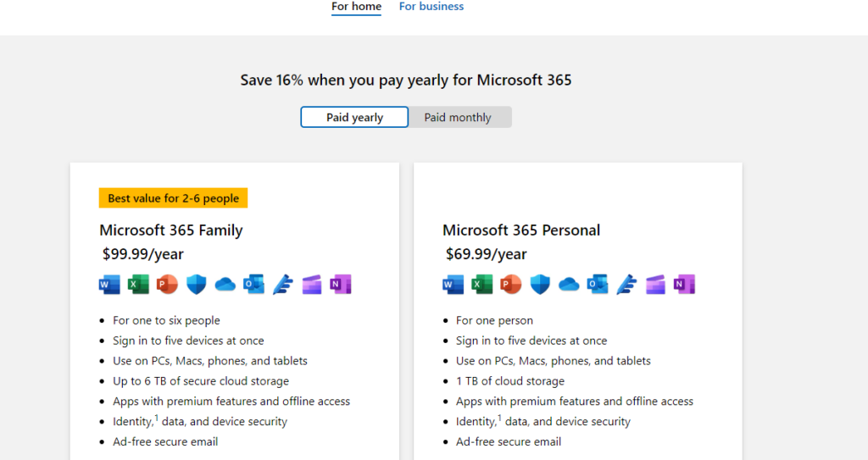
Task: Click the Word icon under Microsoft 365 Family
Action: pyautogui.click(x=109, y=285)
